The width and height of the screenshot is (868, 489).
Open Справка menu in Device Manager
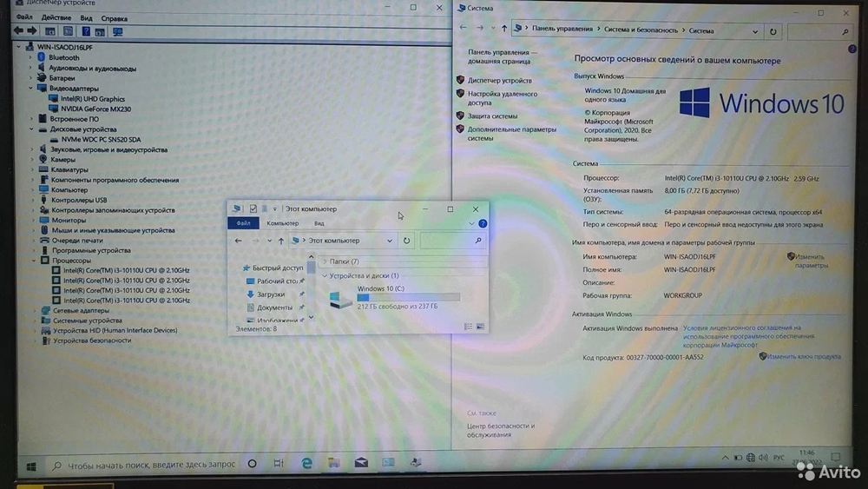tap(114, 18)
